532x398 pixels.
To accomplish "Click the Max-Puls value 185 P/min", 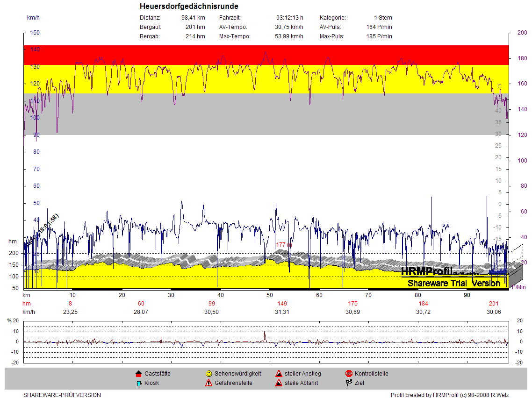I will 379,36.
